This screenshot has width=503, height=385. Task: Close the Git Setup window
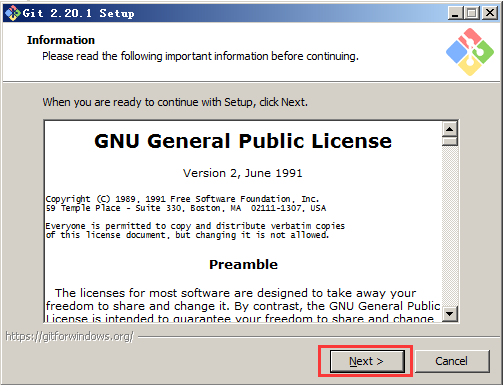pos(490,13)
